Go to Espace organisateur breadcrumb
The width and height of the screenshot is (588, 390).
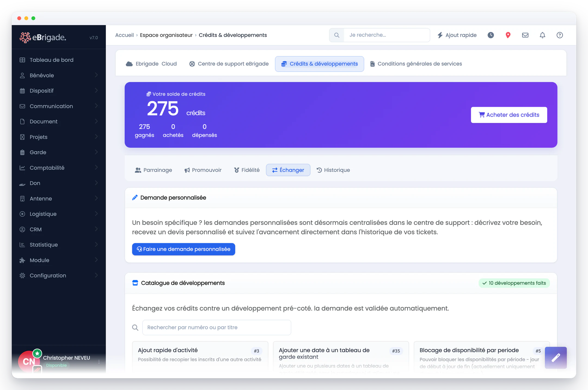[166, 35]
